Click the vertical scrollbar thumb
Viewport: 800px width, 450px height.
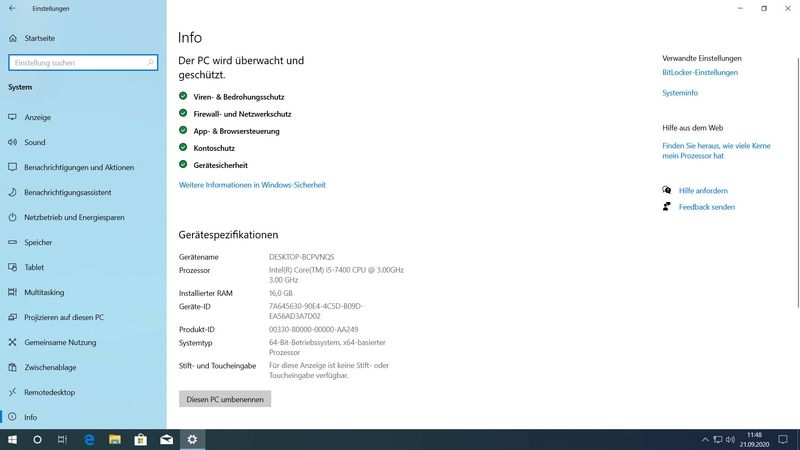point(798,183)
